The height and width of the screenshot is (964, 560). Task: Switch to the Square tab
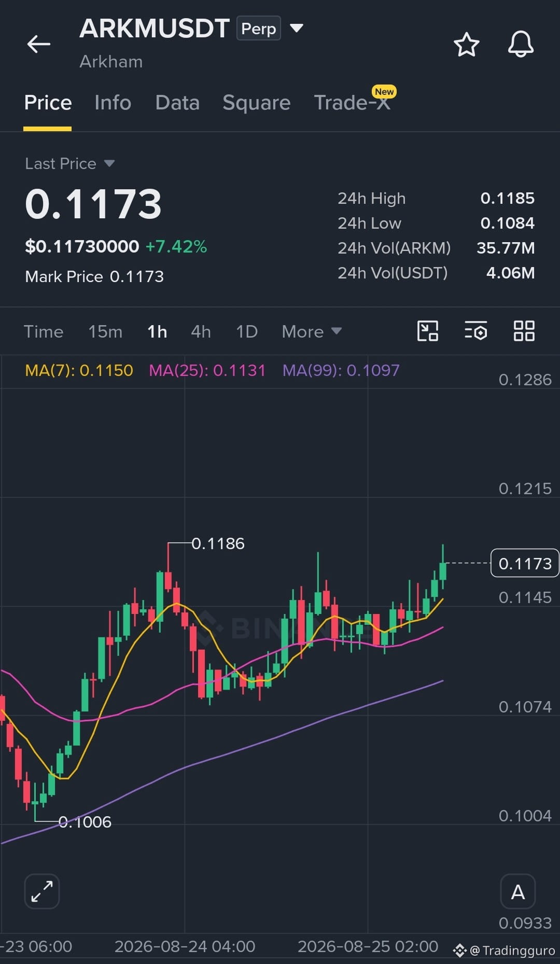coord(256,103)
